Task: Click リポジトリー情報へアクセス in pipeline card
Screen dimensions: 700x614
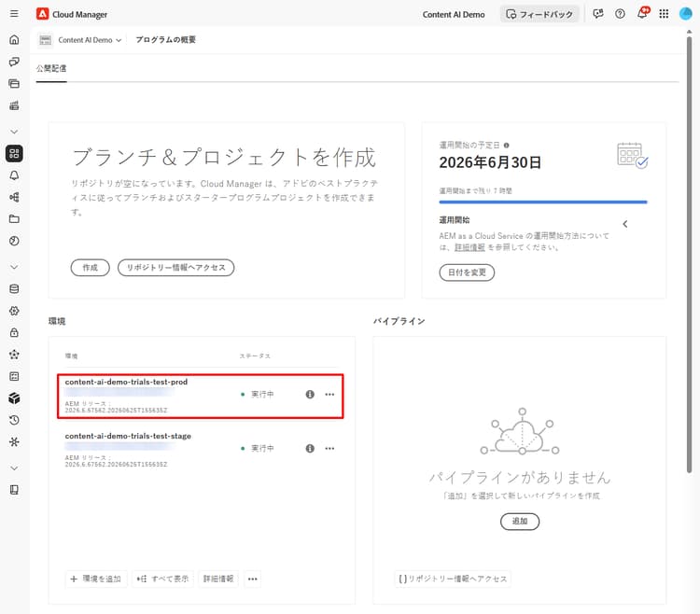Action: (x=453, y=579)
